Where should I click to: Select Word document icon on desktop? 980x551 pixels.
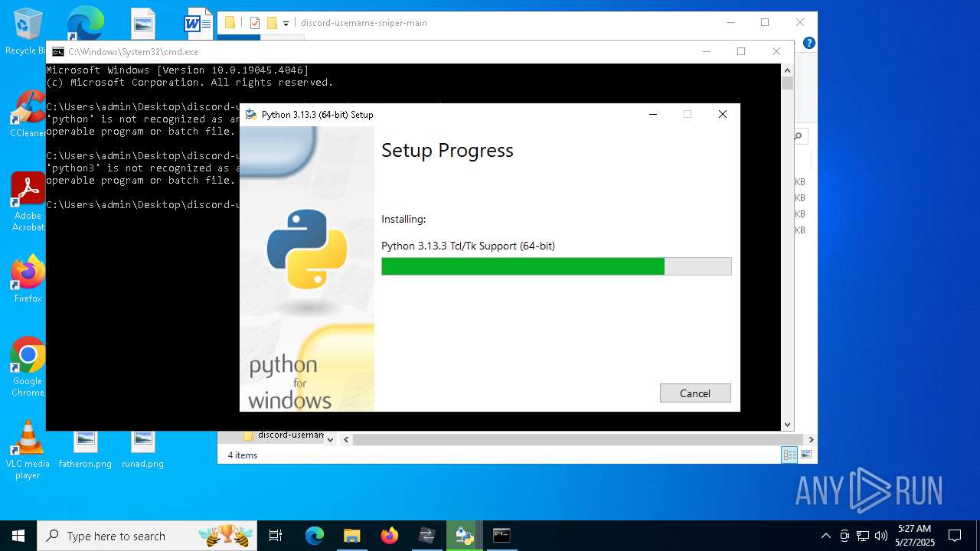(x=198, y=23)
